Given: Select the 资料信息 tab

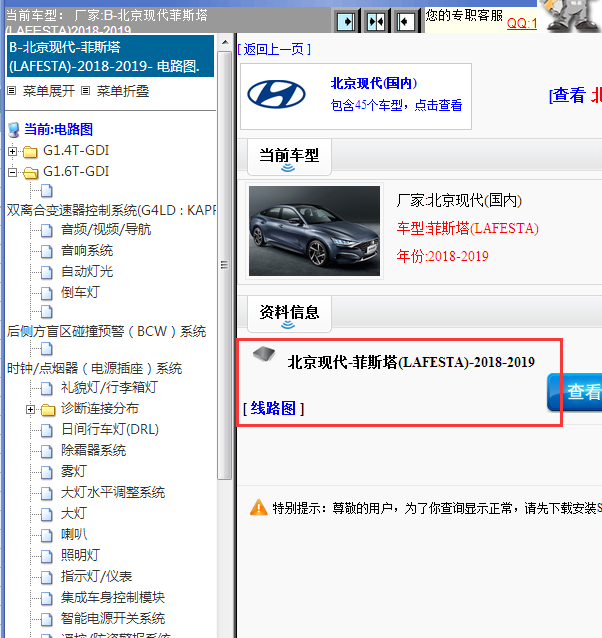Looking at the screenshot, I should click(289, 314).
